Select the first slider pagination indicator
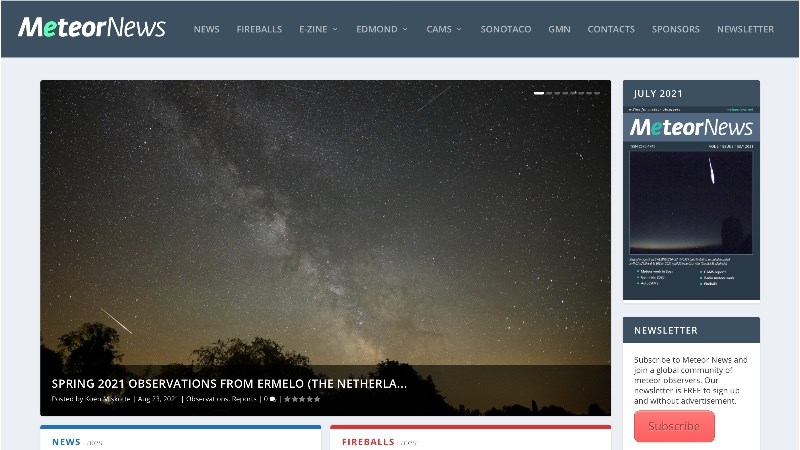This screenshot has width=800, height=450. pos(539,93)
